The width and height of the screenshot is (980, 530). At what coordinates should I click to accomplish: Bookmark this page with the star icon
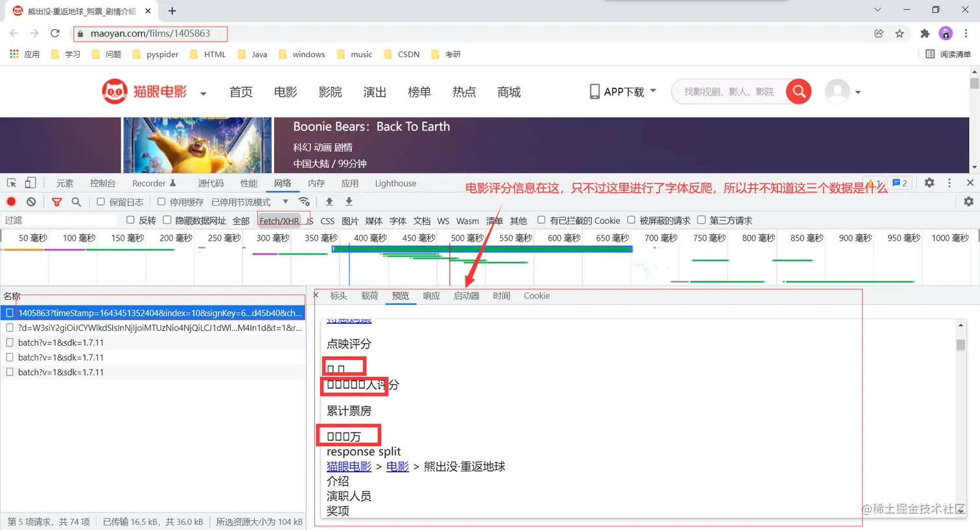click(900, 33)
